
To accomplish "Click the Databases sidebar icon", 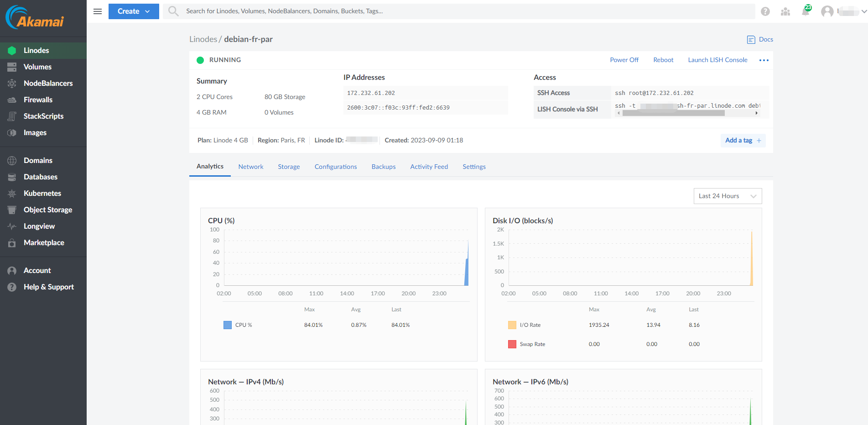I will [x=12, y=177].
